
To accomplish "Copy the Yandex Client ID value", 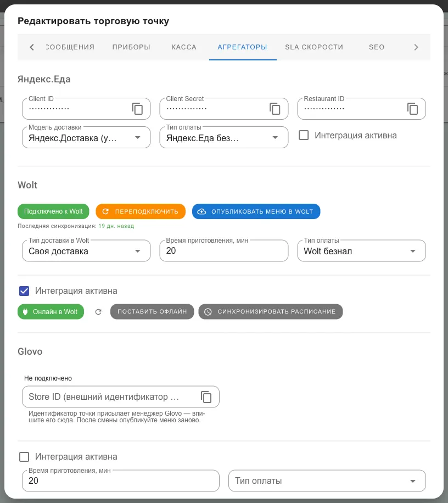I will click(x=137, y=109).
